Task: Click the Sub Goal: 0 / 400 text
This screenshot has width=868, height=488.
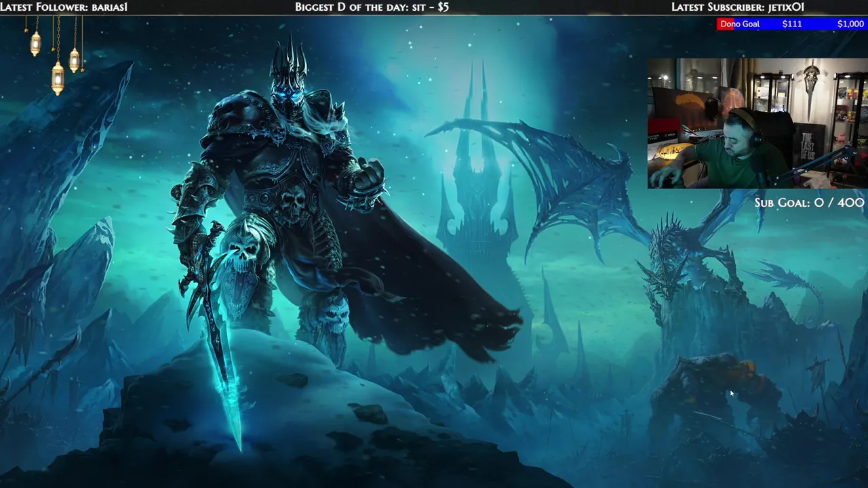Action: pos(810,203)
